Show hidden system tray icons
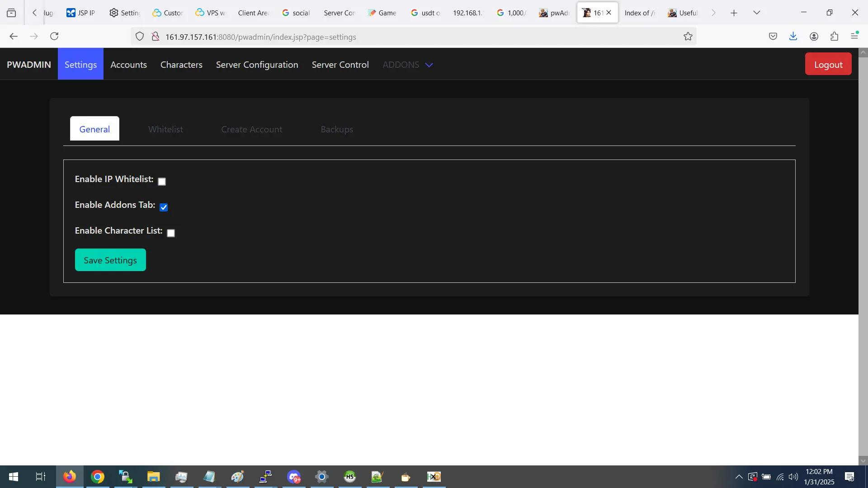 [x=739, y=477]
